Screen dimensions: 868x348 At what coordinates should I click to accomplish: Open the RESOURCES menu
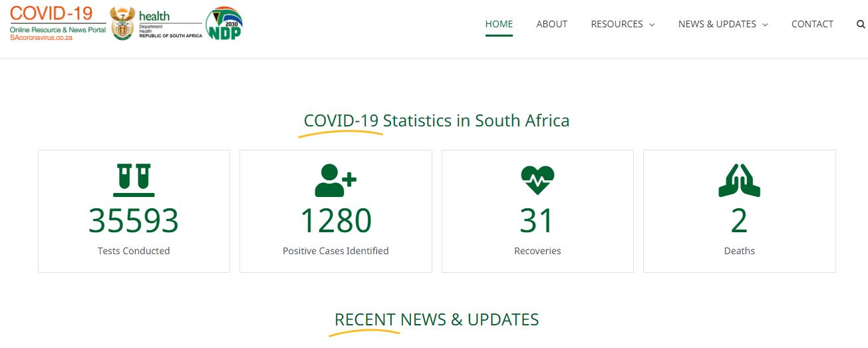(617, 24)
